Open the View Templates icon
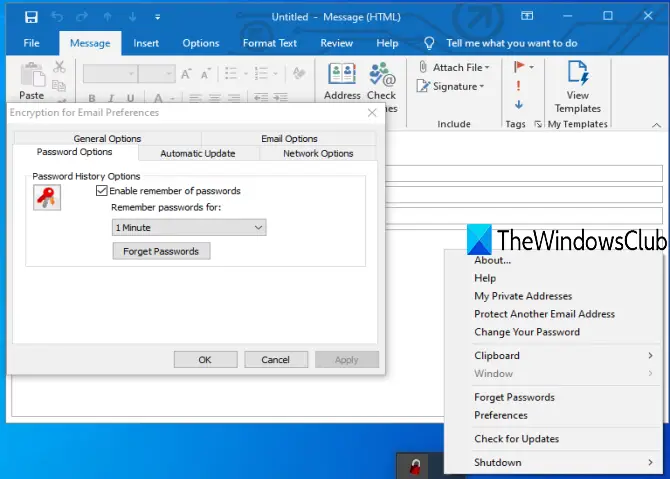 click(578, 72)
